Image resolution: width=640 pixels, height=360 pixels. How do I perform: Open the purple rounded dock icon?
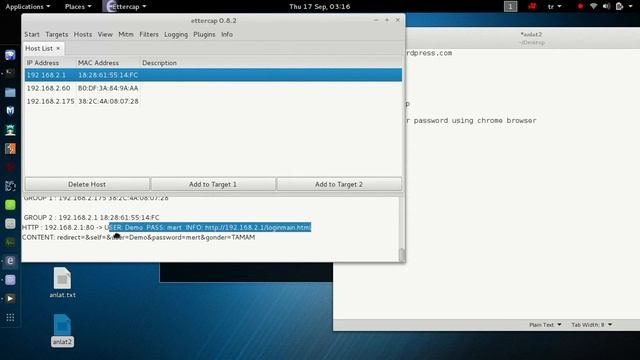pos(10,280)
